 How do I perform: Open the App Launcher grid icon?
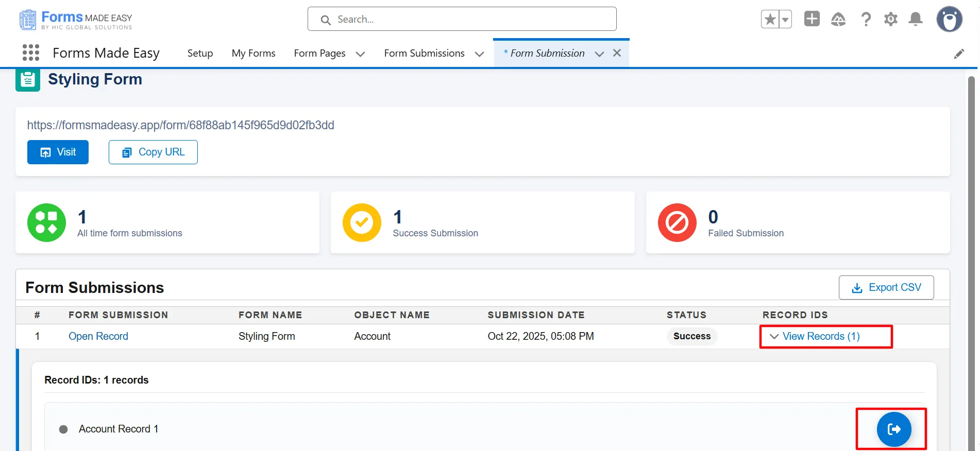31,53
